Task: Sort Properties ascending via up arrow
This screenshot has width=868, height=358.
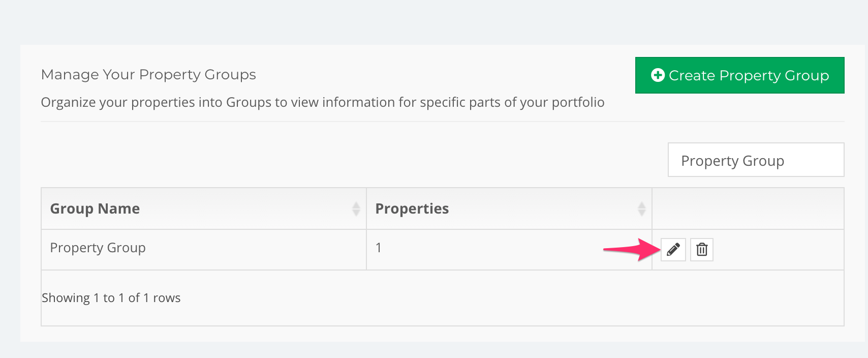Action: (642, 205)
